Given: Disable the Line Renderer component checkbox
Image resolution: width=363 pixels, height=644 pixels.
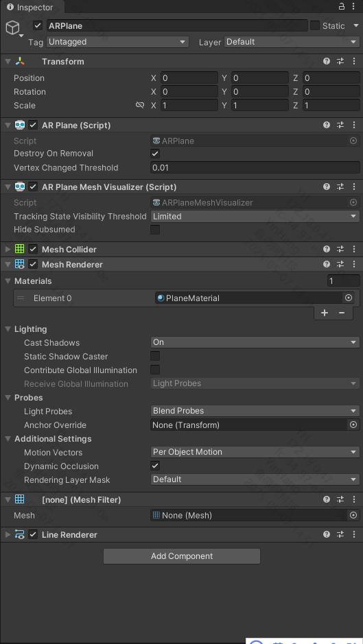Looking at the screenshot, I should click(x=33, y=535).
